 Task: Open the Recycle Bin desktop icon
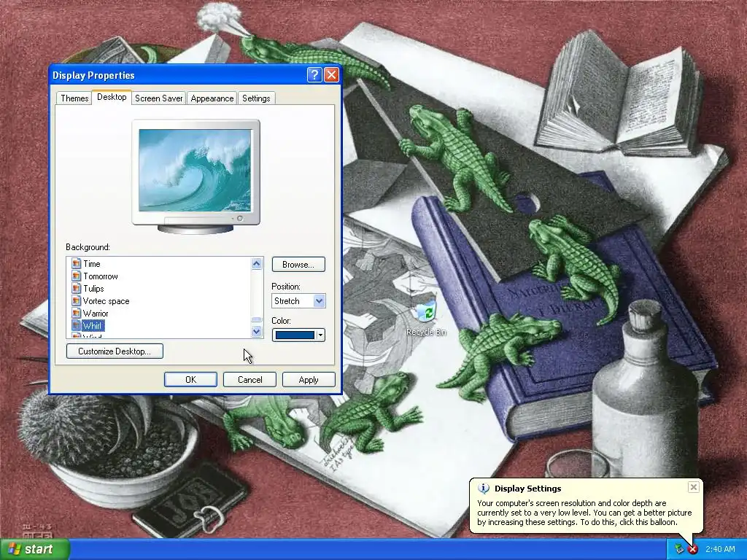(x=426, y=318)
